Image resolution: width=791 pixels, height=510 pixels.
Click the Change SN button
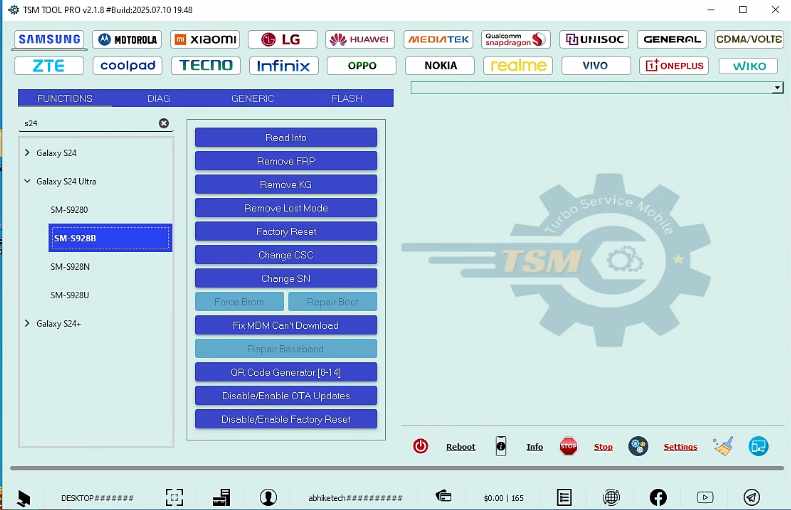[286, 278]
